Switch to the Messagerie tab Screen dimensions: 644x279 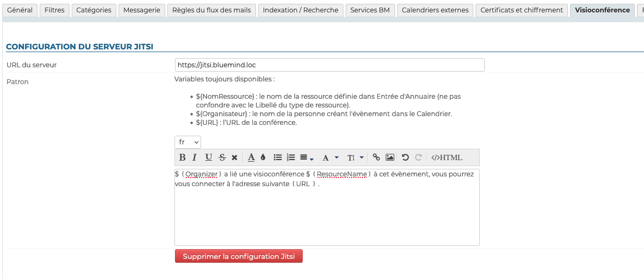tap(142, 10)
